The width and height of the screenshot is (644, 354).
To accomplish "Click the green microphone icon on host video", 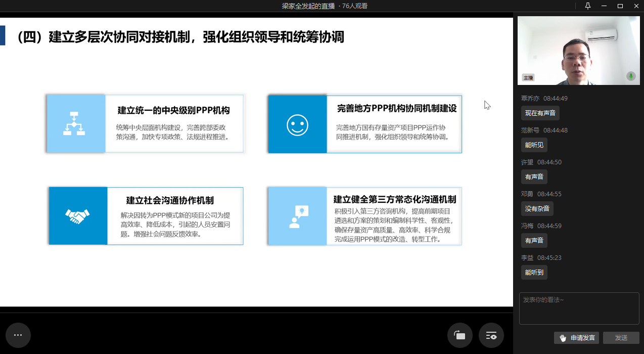I will click(631, 76).
